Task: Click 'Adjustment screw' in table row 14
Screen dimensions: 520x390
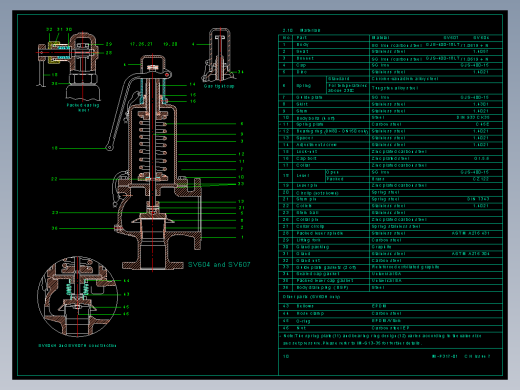Action: coord(317,145)
